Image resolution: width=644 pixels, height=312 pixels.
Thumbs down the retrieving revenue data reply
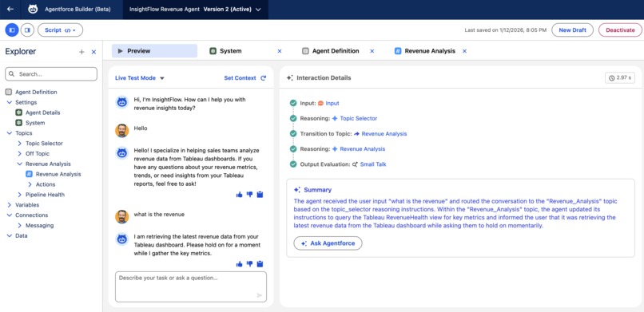(250, 264)
